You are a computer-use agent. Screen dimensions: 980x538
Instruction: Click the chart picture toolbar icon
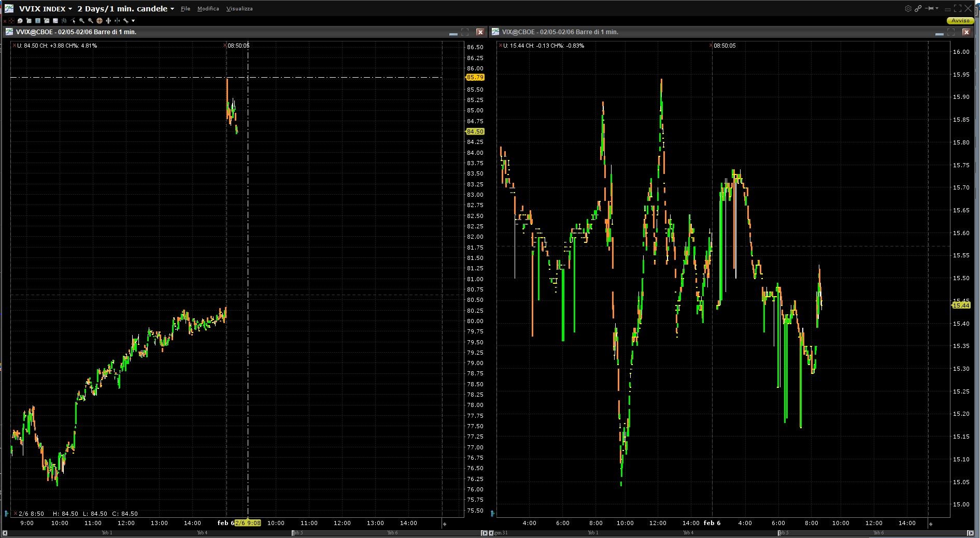pyautogui.click(x=47, y=21)
